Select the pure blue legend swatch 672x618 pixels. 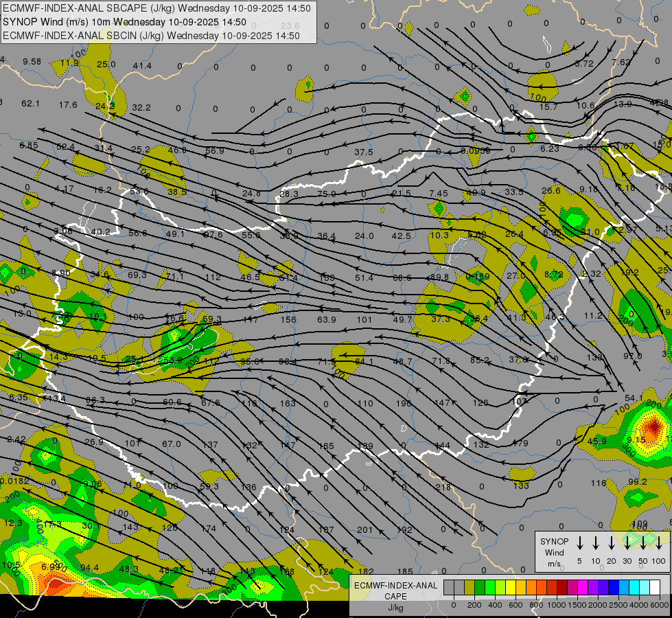pos(613,588)
